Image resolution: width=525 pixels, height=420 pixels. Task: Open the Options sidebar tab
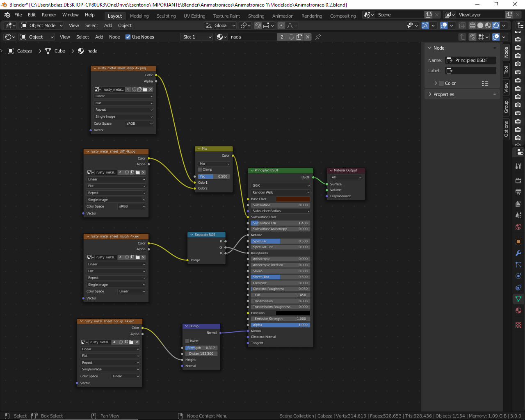pyautogui.click(x=506, y=129)
